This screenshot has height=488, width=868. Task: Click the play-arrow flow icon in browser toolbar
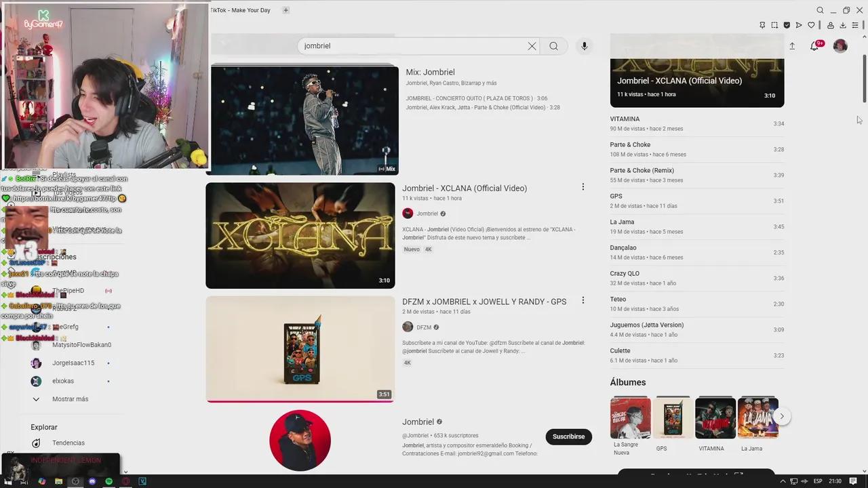pyautogui.click(x=799, y=25)
